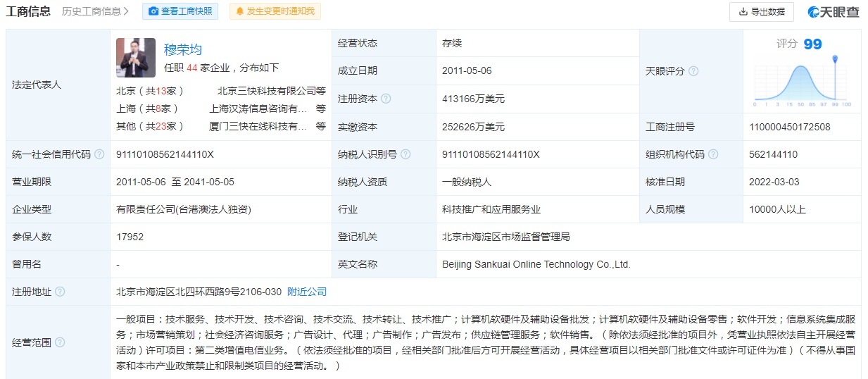This screenshot has height=379, width=868.
Task: Select the 91110108562144110X credit code value
Action: pos(165,154)
